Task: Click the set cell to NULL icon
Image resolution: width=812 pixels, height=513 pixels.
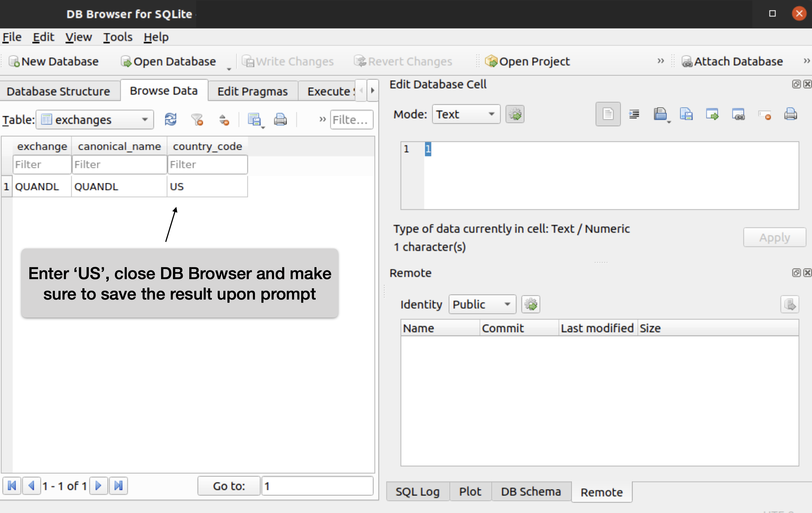Action: pos(764,115)
